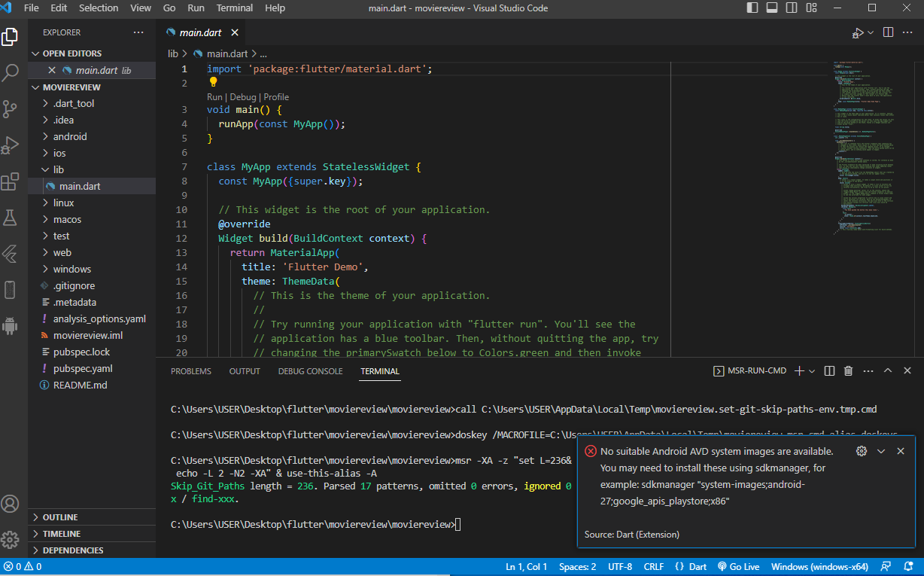The image size is (924, 576).
Task: Switch to the PROBLEMS tab
Action: pos(191,371)
